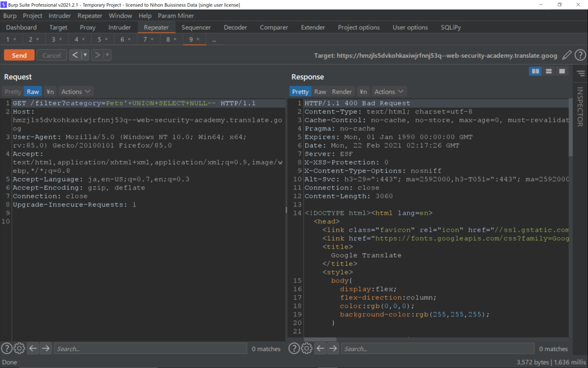Open response search help icon
588x368 pixels.
pyautogui.click(x=294, y=348)
